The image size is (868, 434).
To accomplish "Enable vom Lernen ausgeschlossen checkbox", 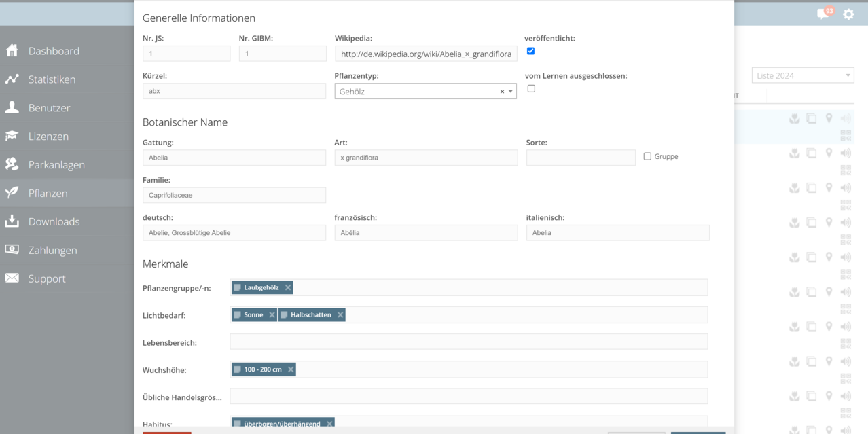I will click(x=531, y=88).
